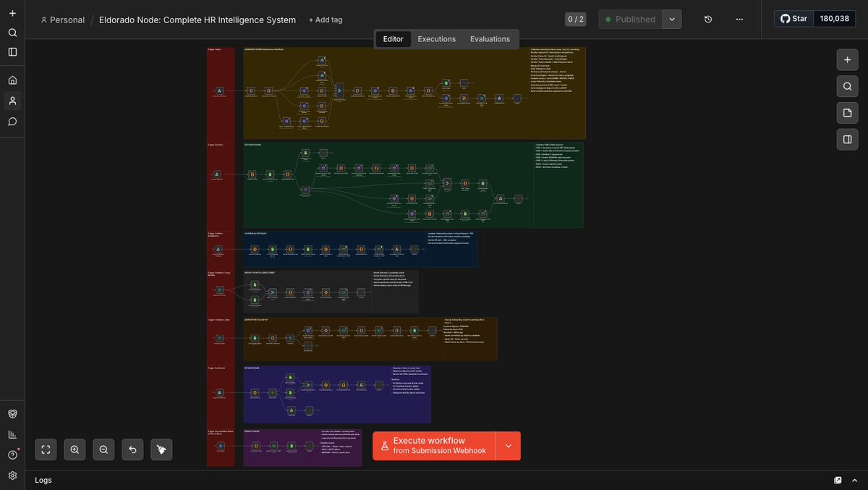Add a node with canvas plus button

848,60
